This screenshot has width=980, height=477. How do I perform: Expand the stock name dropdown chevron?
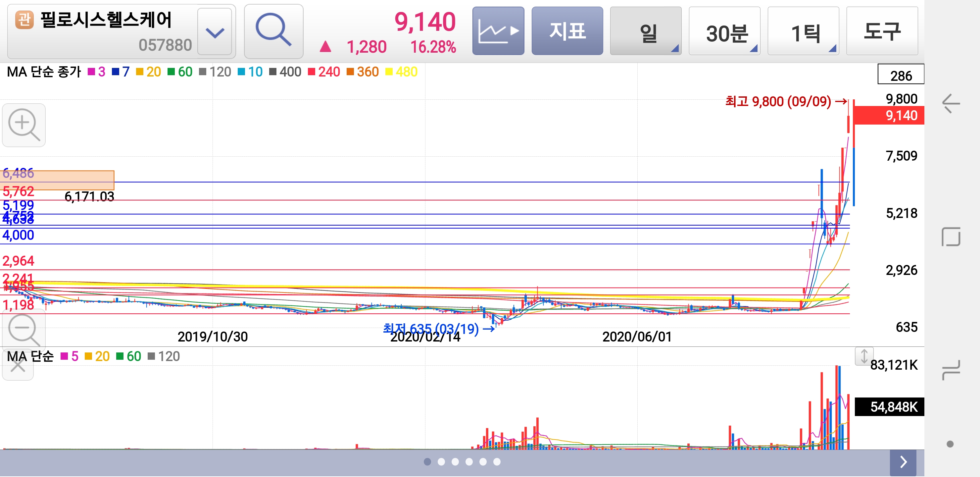pos(215,32)
